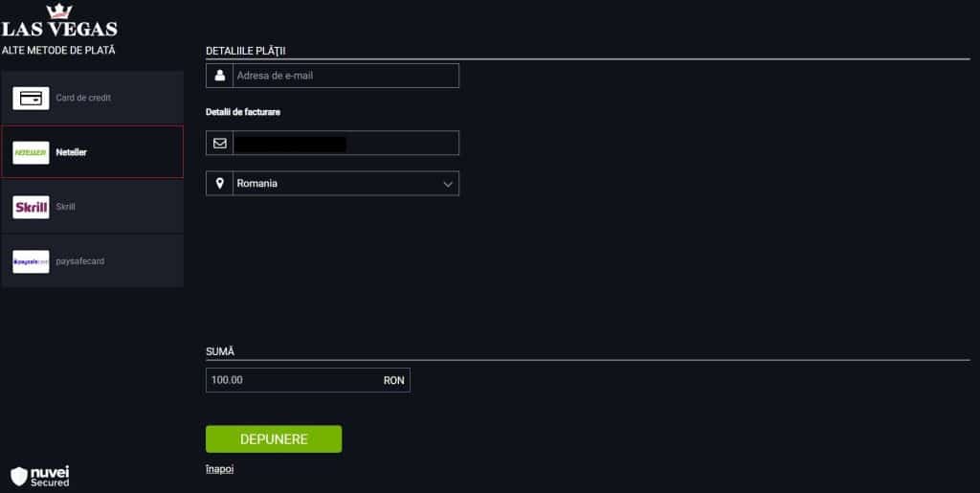This screenshot has height=493, width=980.
Task: Click the Înapoi back link
Action: [x=219, y=469]
